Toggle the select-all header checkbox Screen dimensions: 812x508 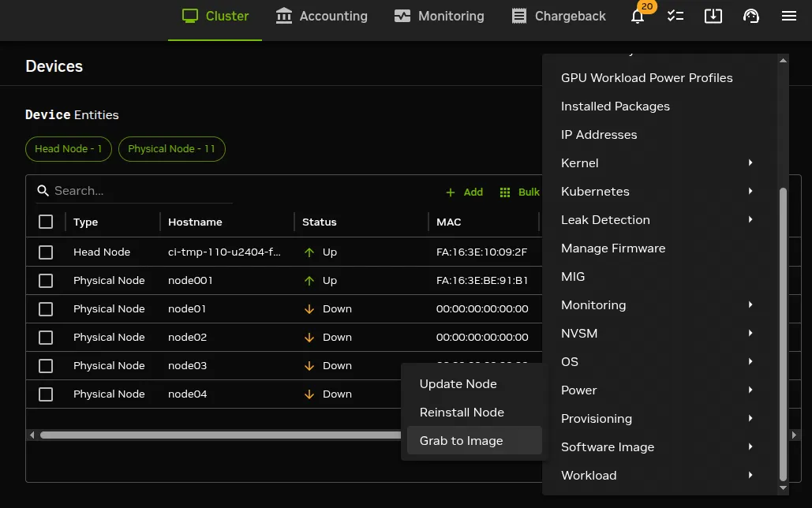click(46, 222)
